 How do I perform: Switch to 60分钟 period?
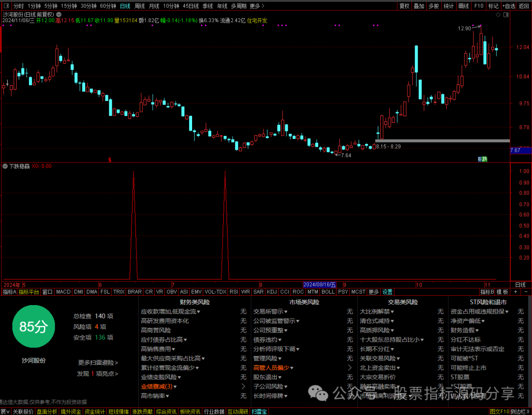pyautogui.click(x=108, y=6)
